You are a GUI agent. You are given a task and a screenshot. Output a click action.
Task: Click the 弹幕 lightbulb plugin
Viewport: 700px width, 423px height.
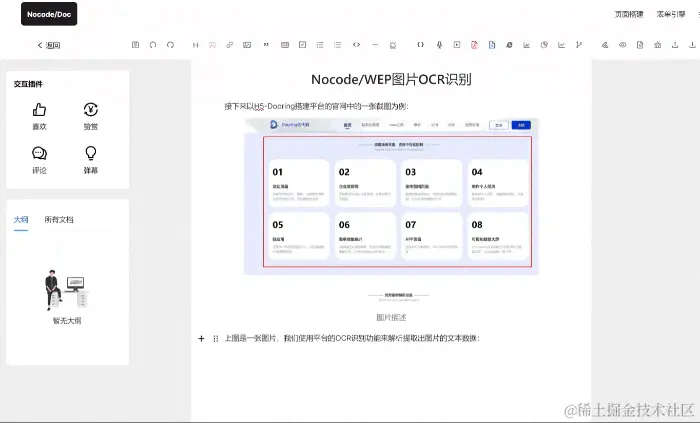91,160
